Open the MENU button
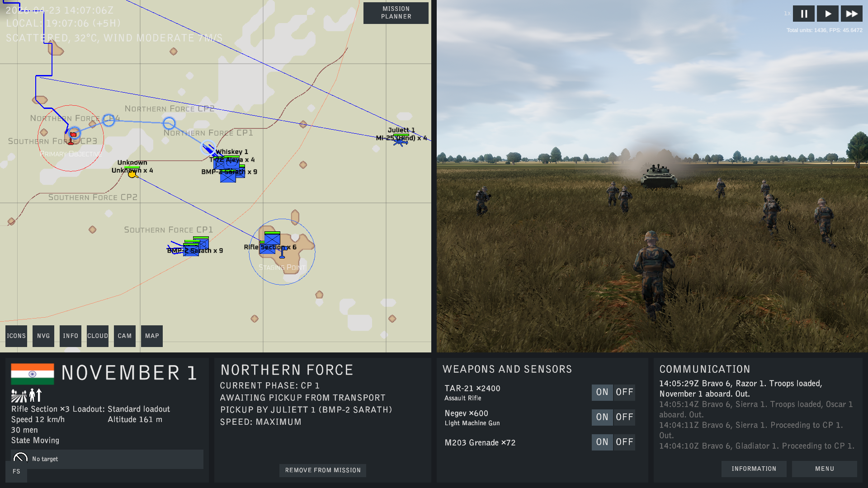This screenshot has height=488, width=868. pos(825,469)
